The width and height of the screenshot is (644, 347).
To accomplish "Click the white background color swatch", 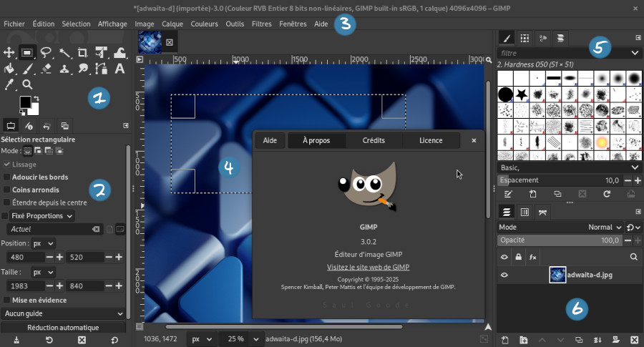I will [34, 110].
